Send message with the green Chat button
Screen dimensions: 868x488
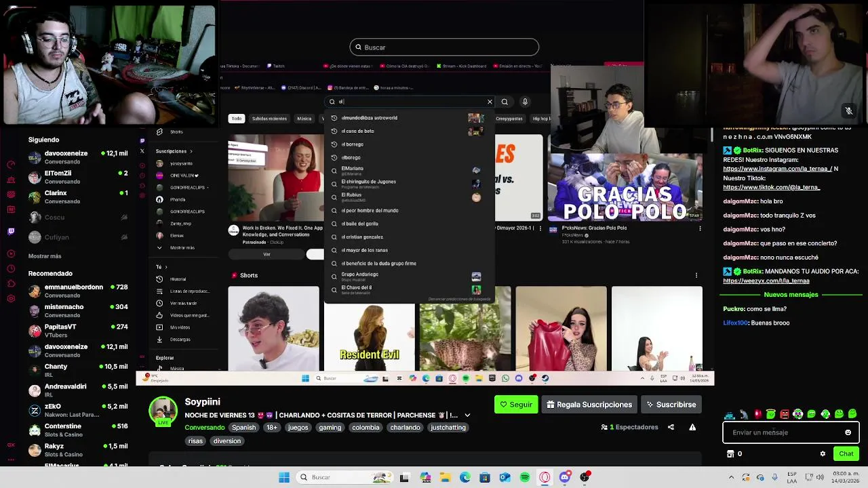pyautogui.click(x=846, y=453)
